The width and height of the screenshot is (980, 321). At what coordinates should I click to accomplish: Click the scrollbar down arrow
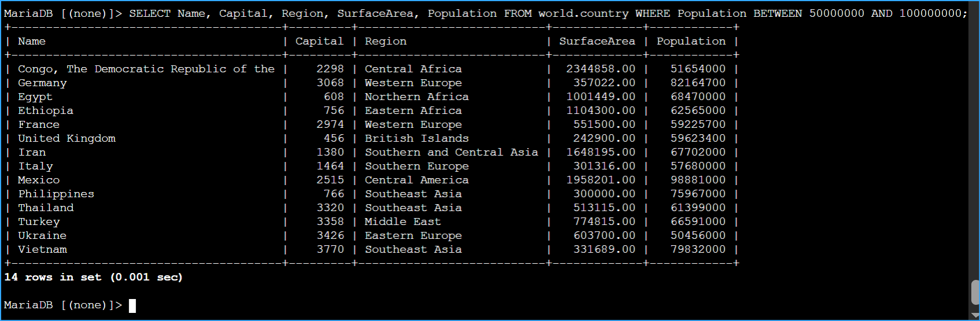click(x=975, y=316)
